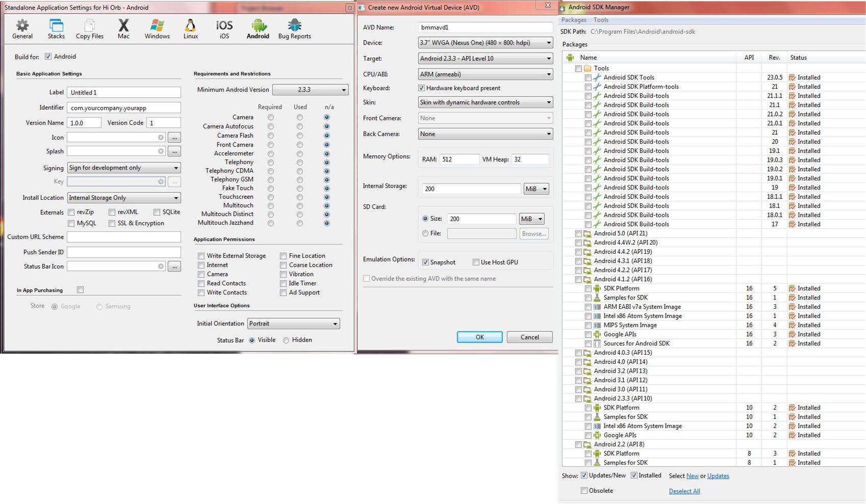Switch to Mac build settings
The height and width of the screenshot is (504, 866).
click(123, 29)
